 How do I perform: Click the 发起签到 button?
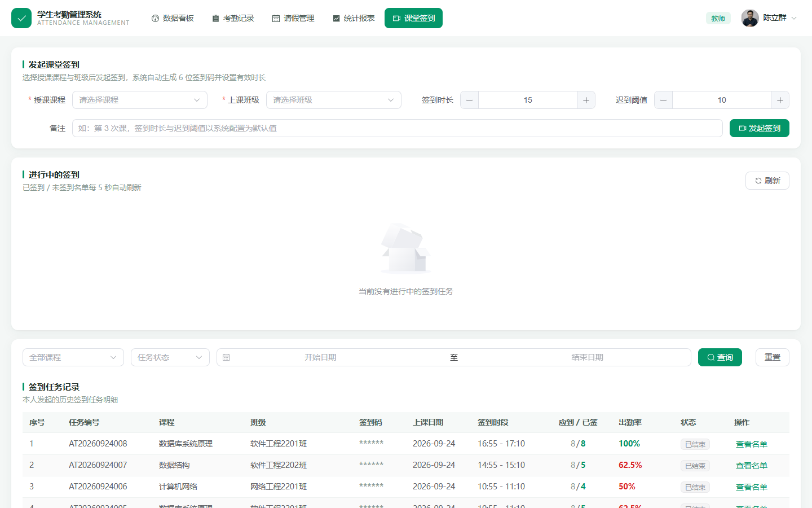[760, 128]
